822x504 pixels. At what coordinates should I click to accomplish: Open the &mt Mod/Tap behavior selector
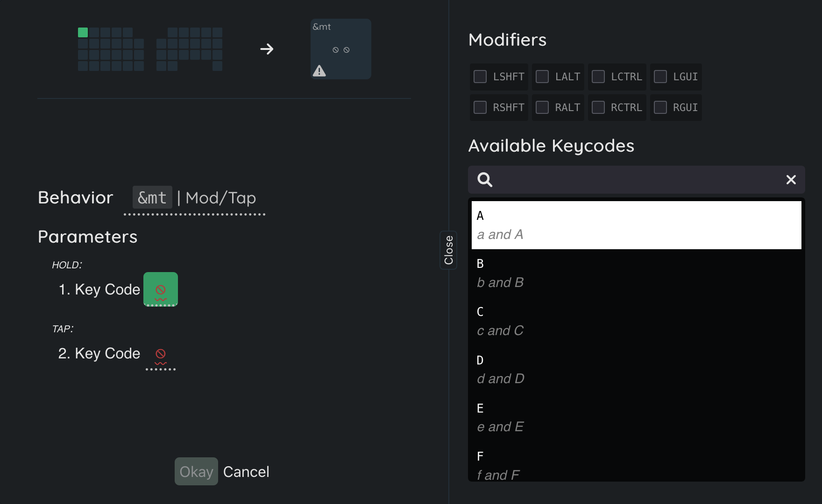[x=195, y=198]
